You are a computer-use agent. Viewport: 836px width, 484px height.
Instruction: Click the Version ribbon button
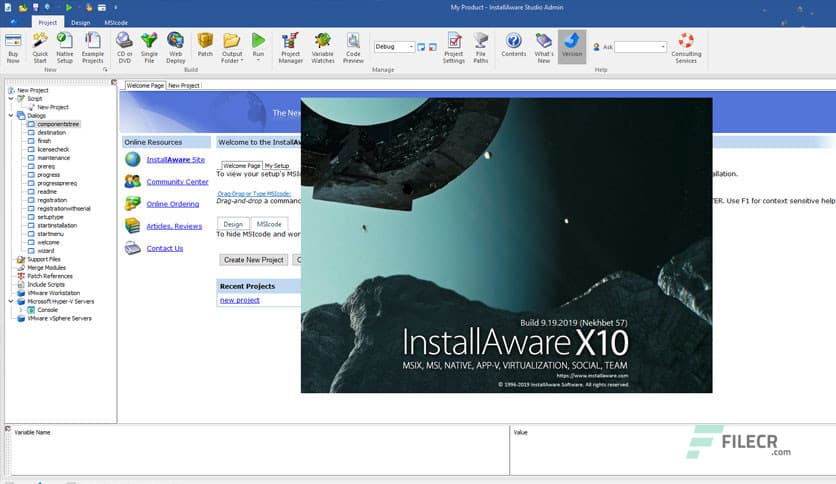point(572,46)
